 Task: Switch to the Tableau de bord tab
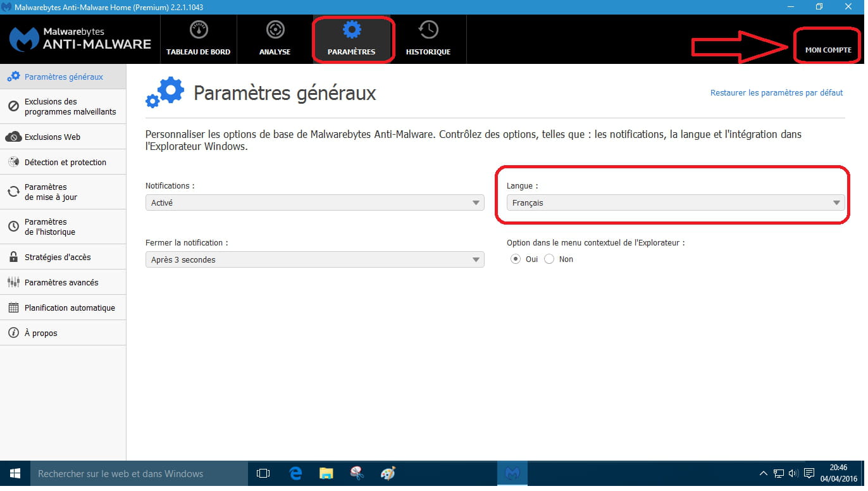coord(199,40)
